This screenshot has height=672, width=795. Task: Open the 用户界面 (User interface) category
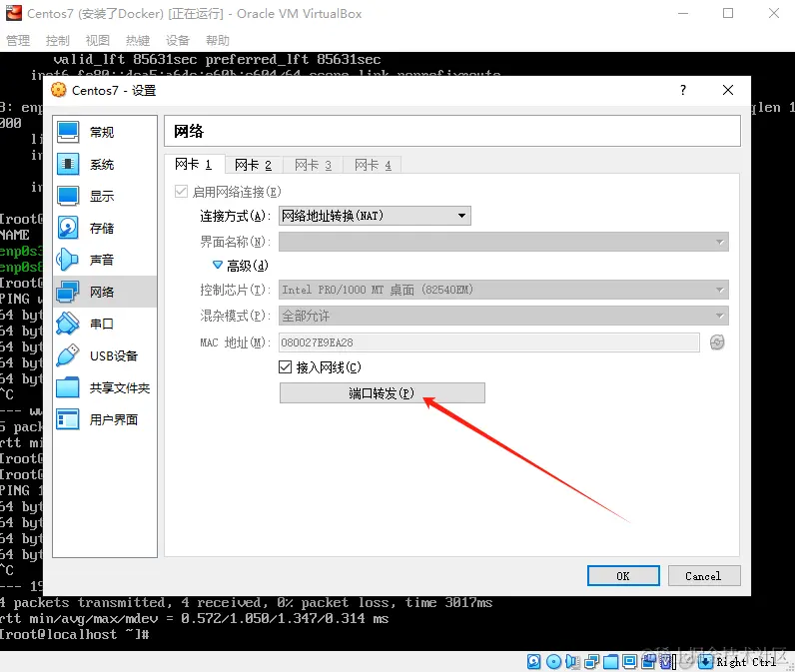pos(105,419)
